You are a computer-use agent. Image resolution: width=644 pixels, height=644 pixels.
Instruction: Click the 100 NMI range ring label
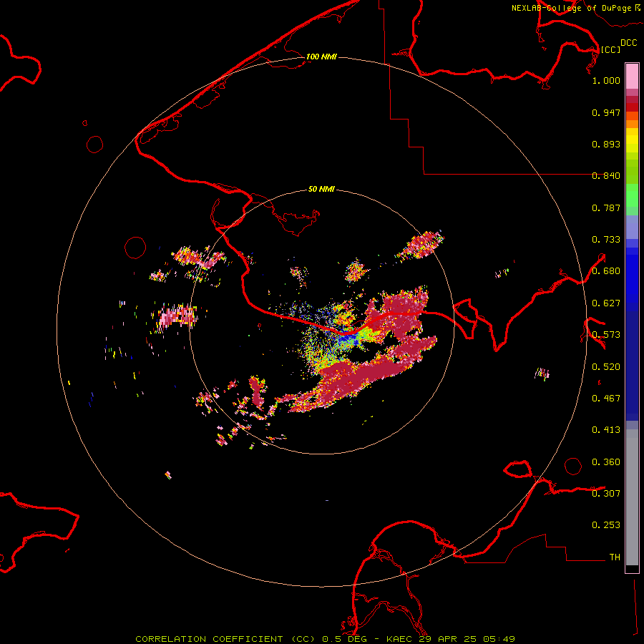click(x=321, y=57)
